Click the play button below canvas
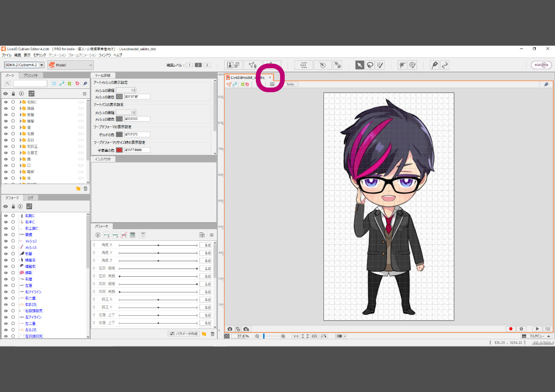 tap(537, 329)
